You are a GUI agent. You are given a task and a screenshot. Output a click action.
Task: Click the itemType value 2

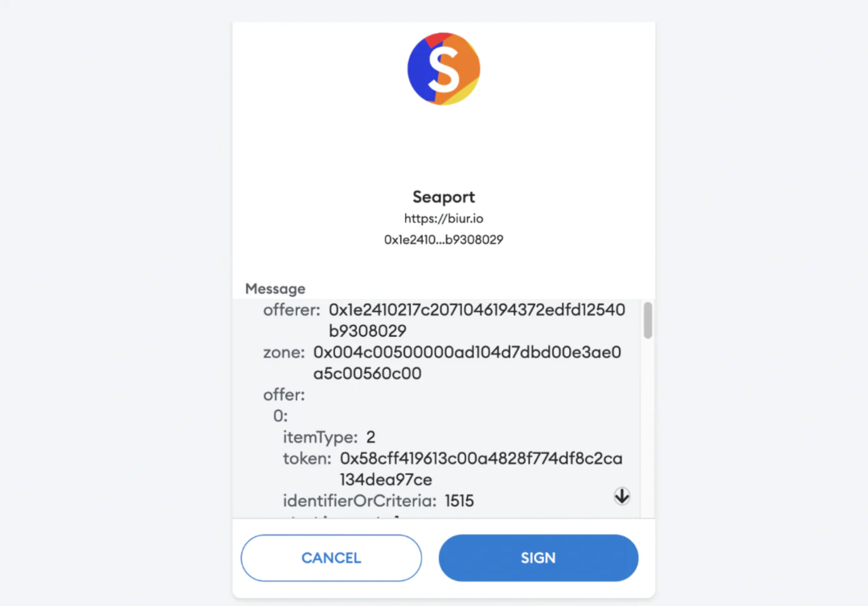(x=371, y=437)
